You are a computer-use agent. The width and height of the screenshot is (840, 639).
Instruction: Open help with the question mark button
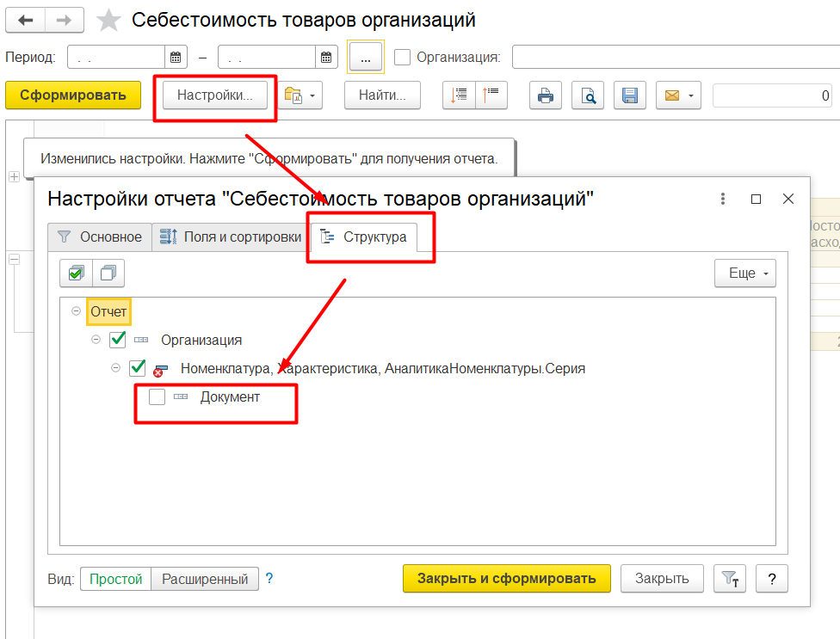(x=772, y=579)
